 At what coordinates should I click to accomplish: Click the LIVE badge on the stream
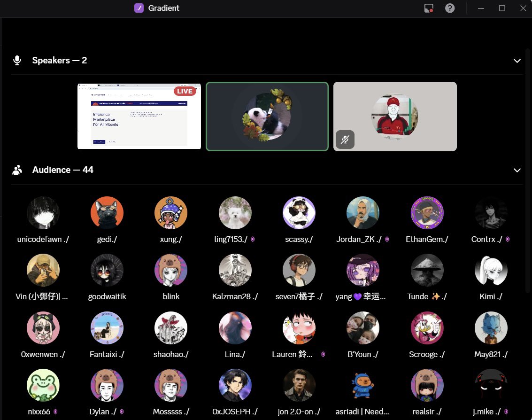(185, 91)
